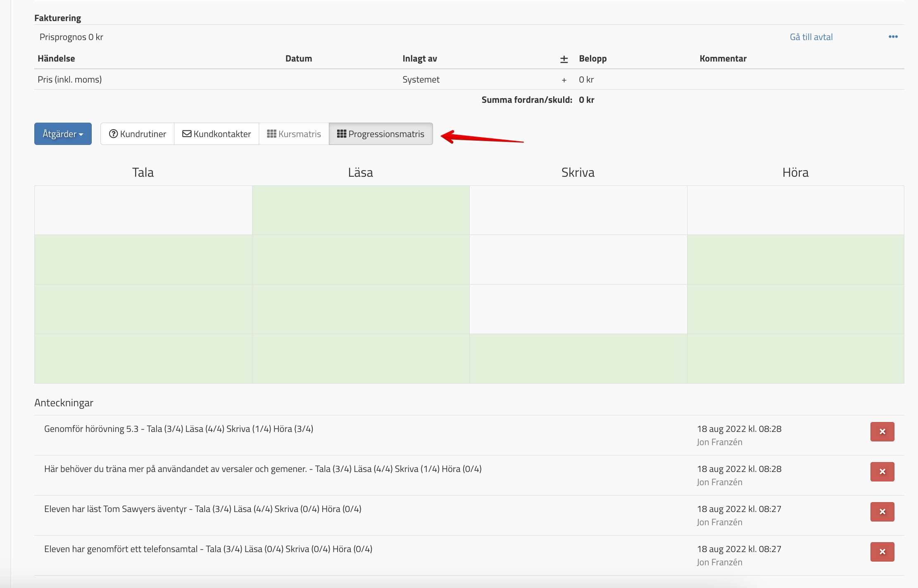Toggle the top empty cell under Höra
The width and height of the screenshot is (918, 588).
pos(795,210)
